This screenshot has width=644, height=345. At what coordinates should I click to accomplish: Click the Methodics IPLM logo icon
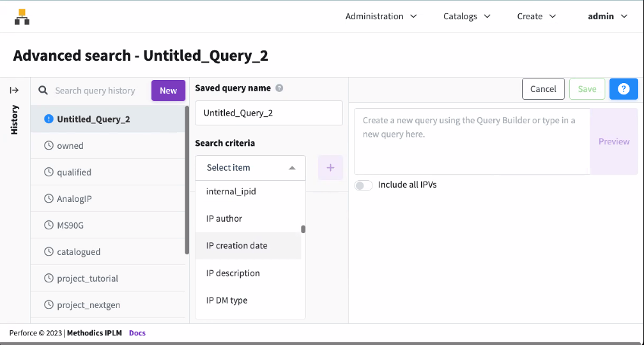(x=22, y=17)
